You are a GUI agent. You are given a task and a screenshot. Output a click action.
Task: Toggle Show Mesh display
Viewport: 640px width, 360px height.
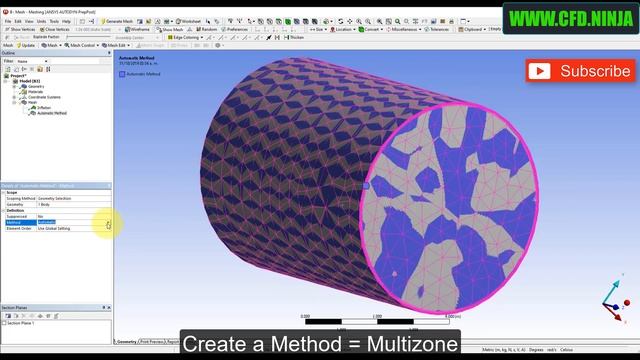170,29
